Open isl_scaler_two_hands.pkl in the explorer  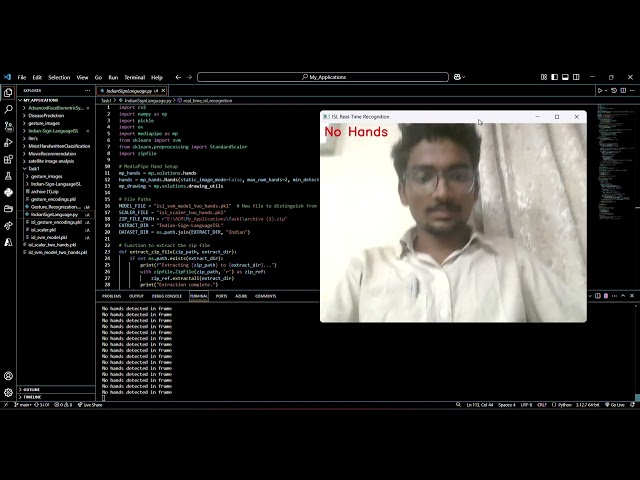click(x=54, y=244)
